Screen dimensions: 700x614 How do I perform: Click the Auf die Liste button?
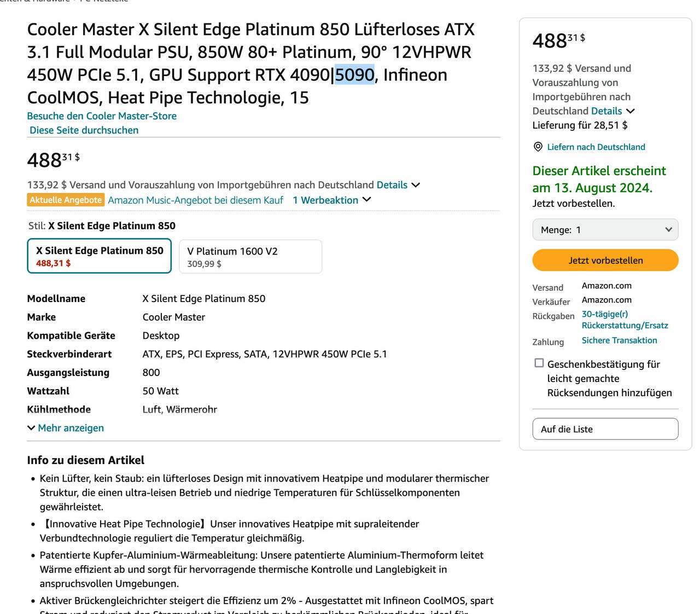click(605, 429)
